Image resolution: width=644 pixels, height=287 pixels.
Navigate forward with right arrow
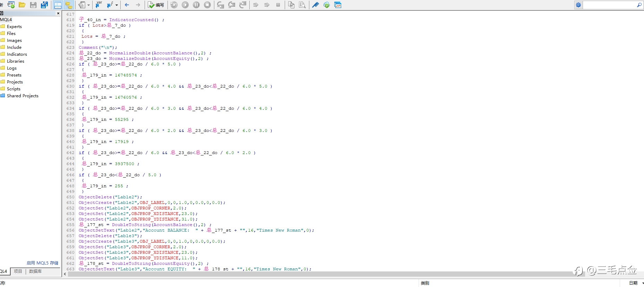[x=138, y=5]
